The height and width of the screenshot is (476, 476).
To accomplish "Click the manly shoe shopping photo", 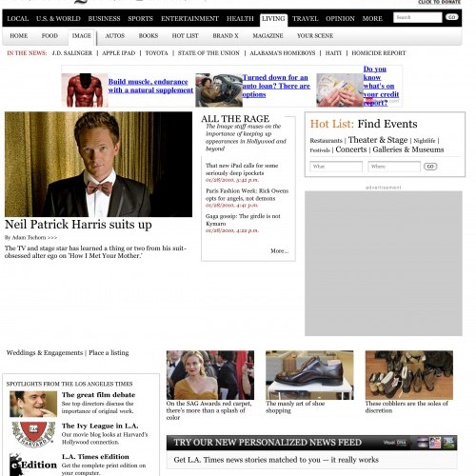I will [x=309, y=375].
